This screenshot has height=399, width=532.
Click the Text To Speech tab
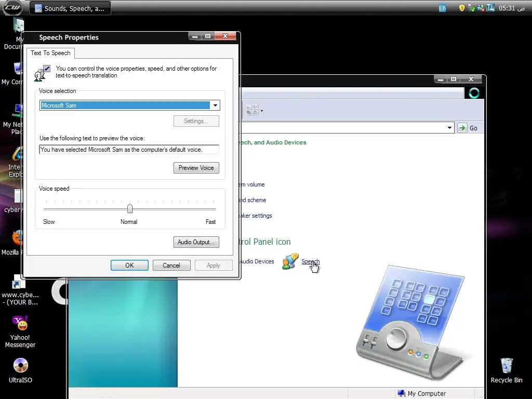tap(50, 53)
